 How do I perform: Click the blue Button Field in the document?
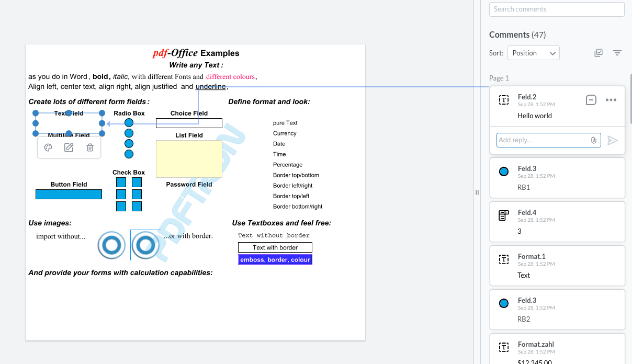69,194
